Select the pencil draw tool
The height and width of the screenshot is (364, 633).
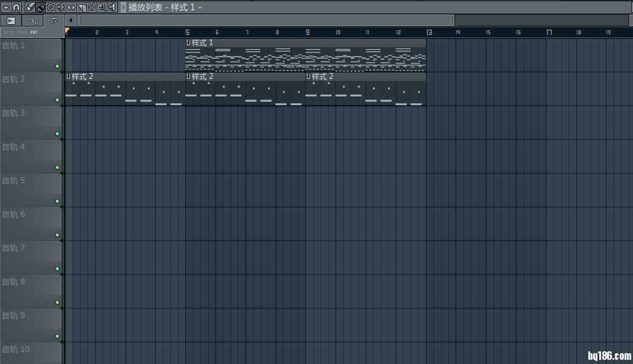[30, 7]
